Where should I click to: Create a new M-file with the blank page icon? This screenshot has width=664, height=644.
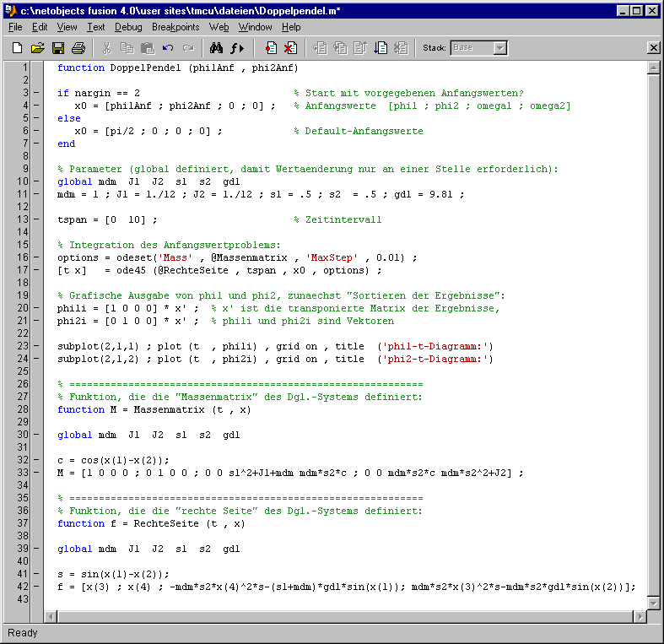18,48
